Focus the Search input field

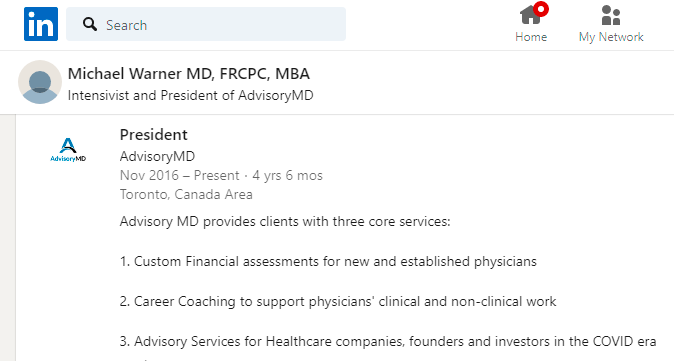tap(206, 24)
